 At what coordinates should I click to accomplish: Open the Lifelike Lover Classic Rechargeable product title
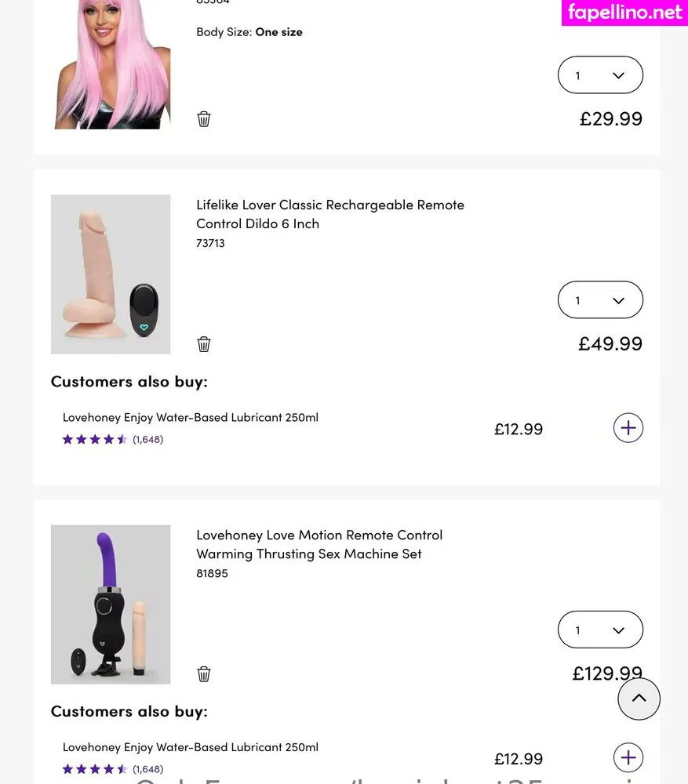point(329,214)
